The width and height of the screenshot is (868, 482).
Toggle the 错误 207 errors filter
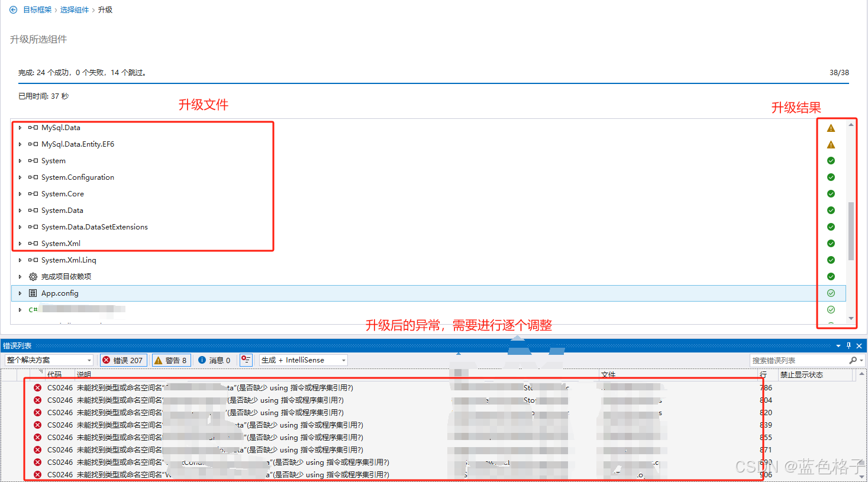point(123,360)
